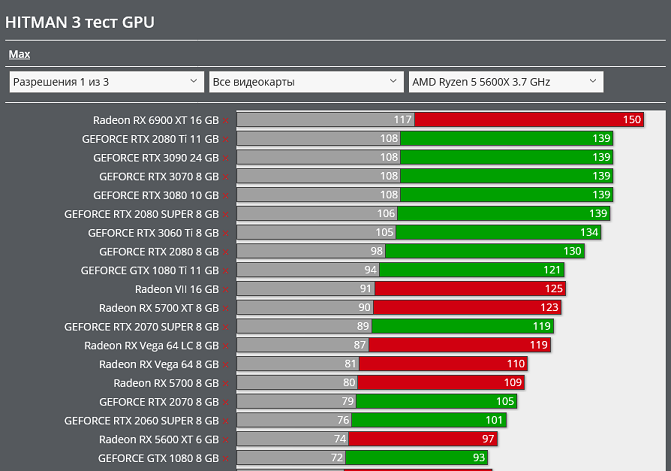
Task: Click the green 130 fps bar for RTX 2080
Action: coord(485,251)
